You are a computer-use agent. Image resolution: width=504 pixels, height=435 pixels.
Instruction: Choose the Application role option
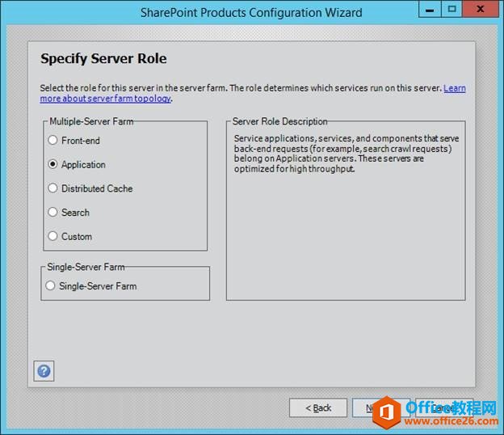pyautogui.click(x=77, y=164)
